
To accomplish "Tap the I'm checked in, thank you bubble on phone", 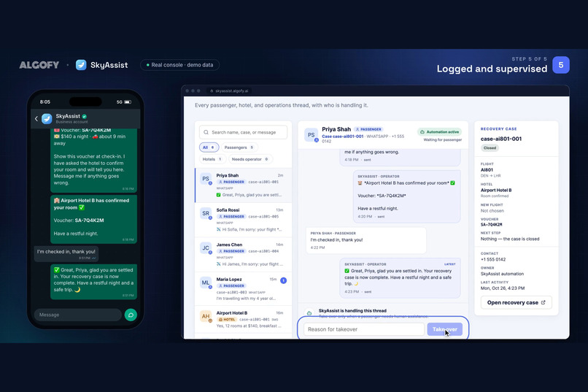I will pos(66,253).
